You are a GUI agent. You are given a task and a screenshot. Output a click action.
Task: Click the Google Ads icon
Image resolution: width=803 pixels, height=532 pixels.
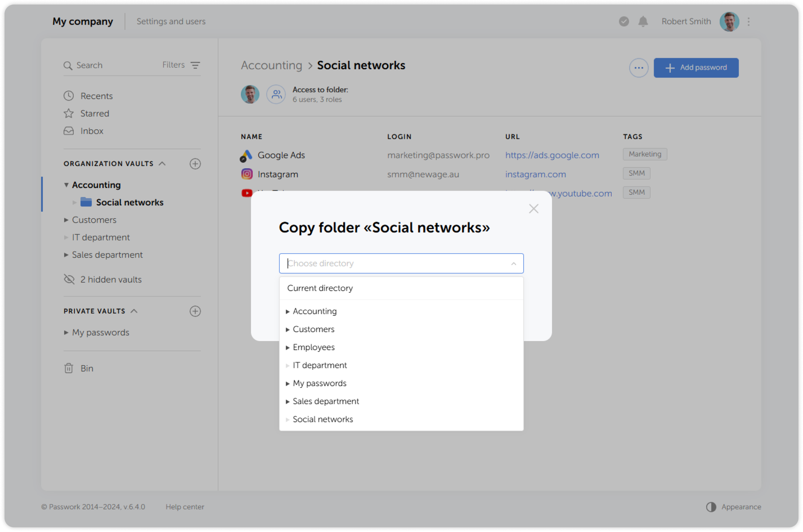click(x=246, y=155)
